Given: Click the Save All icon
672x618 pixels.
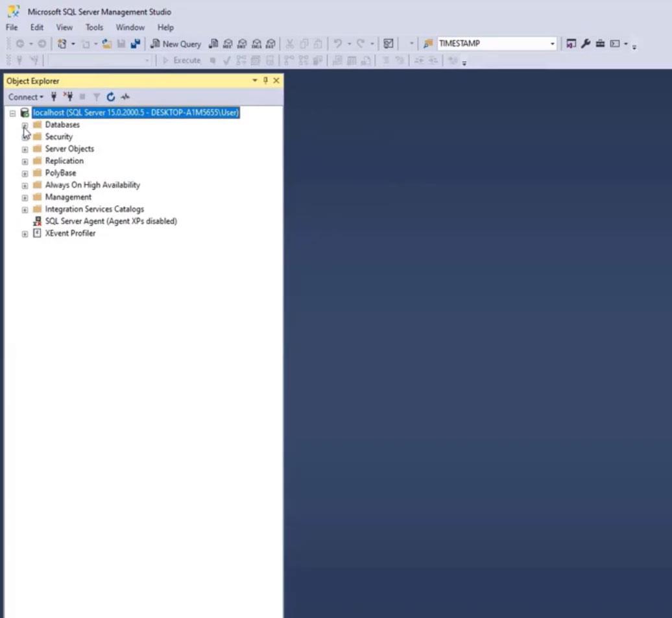Looking at the screenshot, I should click(x=136, y=43).
